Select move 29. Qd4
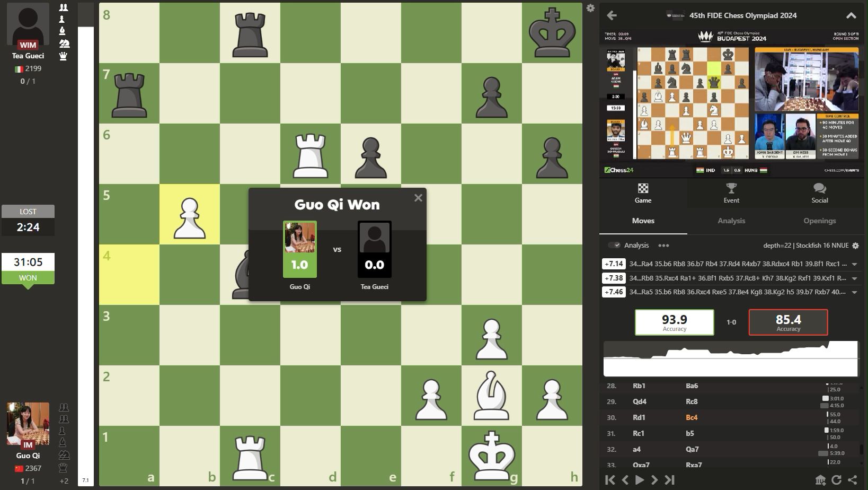Image resolution: width=868 pixels, height=490 pixels. click(639, 401)
